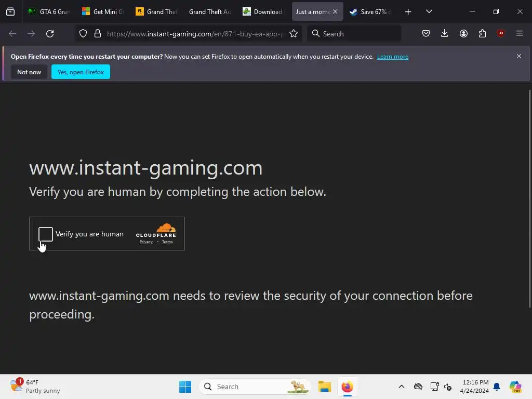
Task: Switch to the Grand Theft Au tab
Action: (x=210, y=11)
